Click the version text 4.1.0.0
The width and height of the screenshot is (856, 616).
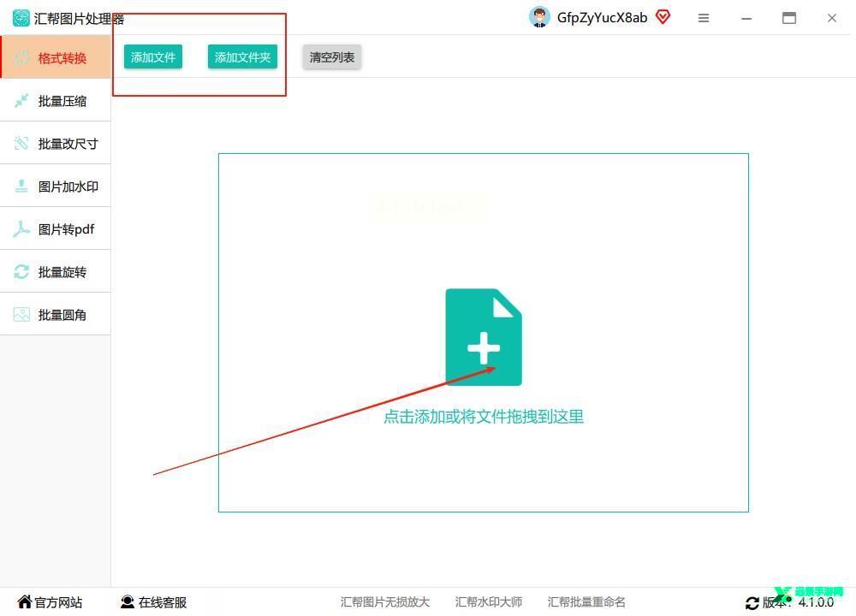[816, 602]
